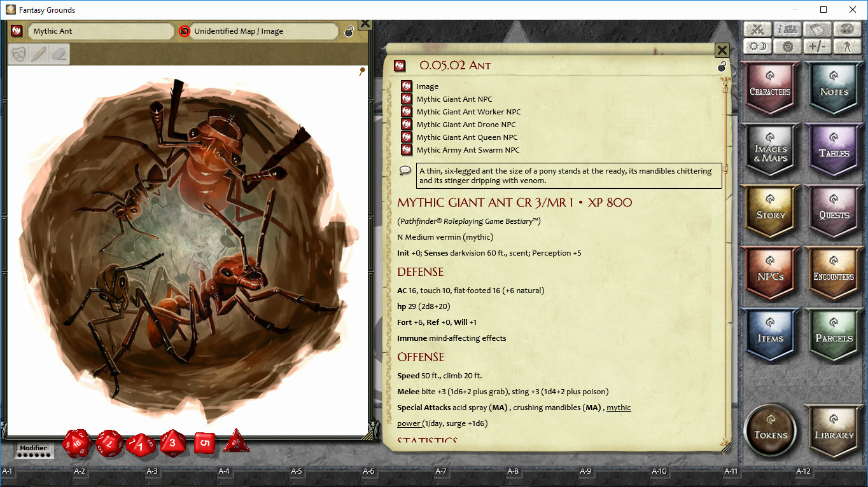
Task: Open the color palette settings icon
Action: [x=848, y=30]
